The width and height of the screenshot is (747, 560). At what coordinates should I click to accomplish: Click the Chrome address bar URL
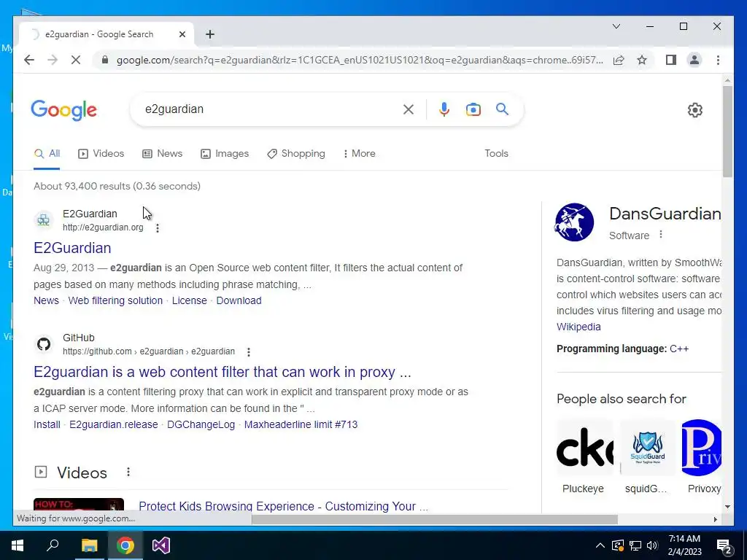point(360,60)
